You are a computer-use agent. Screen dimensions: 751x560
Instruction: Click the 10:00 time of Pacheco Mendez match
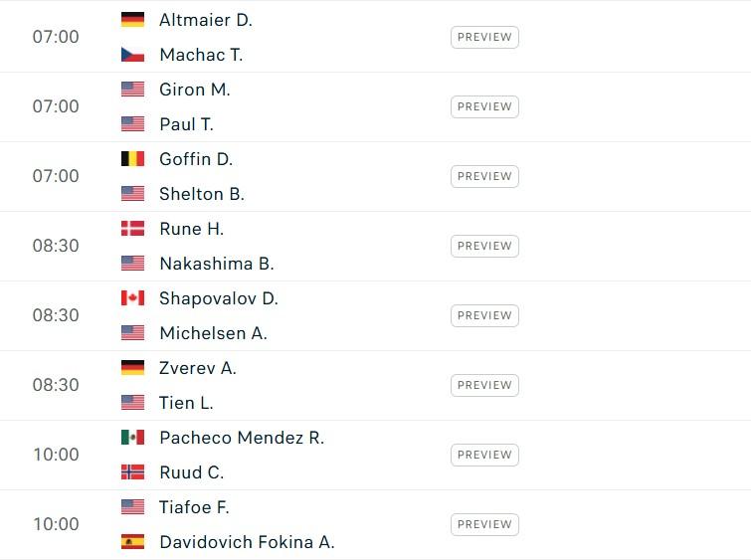pos(56,455)
